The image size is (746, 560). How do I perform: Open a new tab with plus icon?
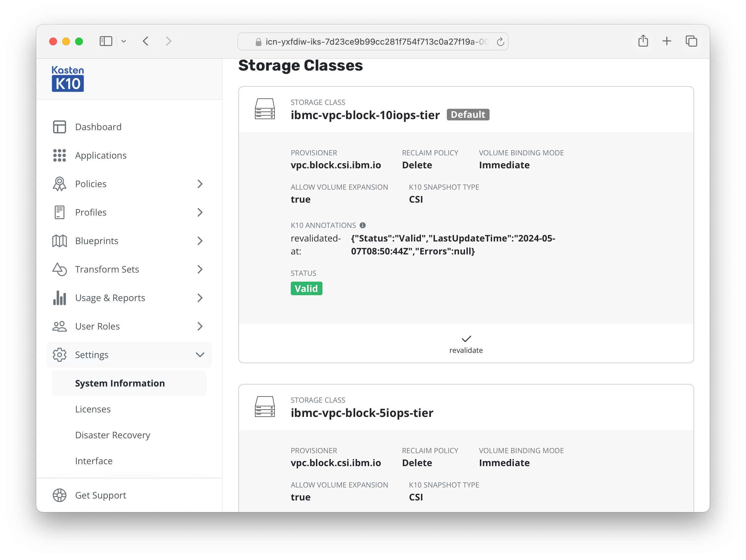(667, 41)
